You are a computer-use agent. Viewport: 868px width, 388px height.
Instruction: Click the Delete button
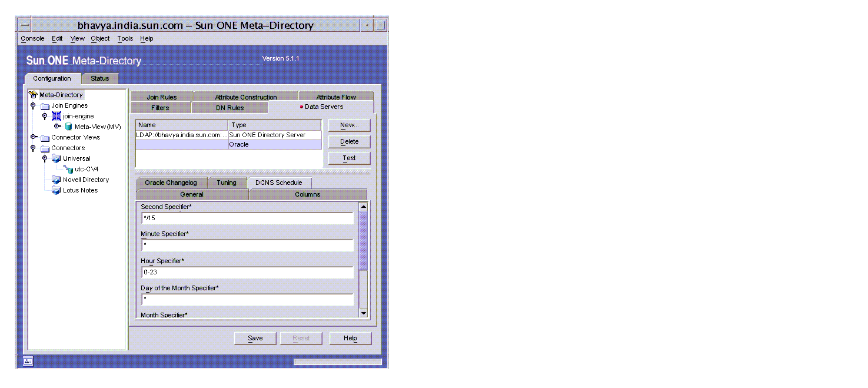pyautogui.click(x=349, y=142)
